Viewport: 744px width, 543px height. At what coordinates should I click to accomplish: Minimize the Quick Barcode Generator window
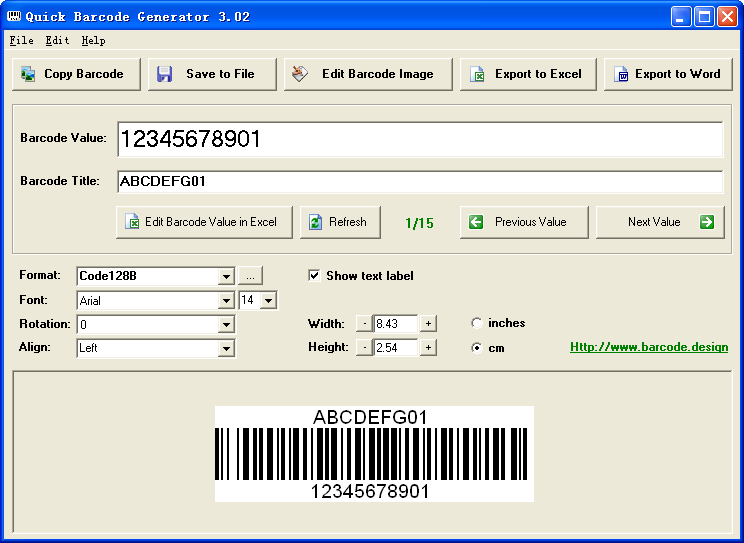[x=680, y=17]
